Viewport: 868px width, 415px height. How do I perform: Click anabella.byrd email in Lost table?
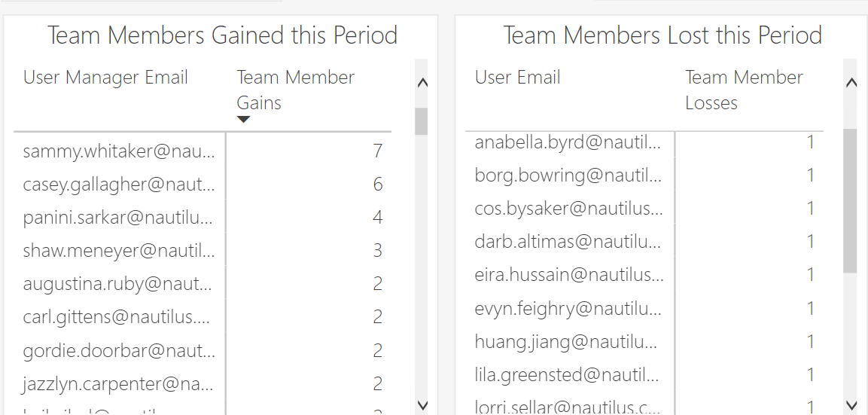point(568,142)
